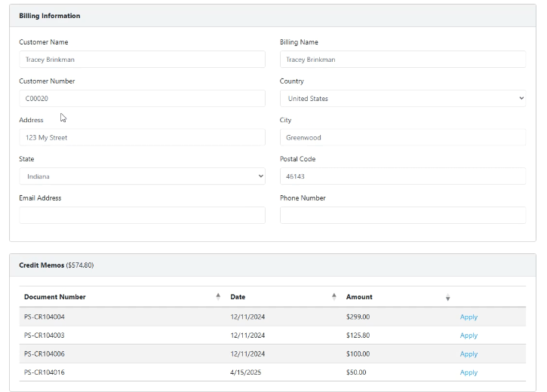Image resolution: width=547 pixels, height=392 pixels.
Task: Focus the empty Phone Number field
Action: 402,216
